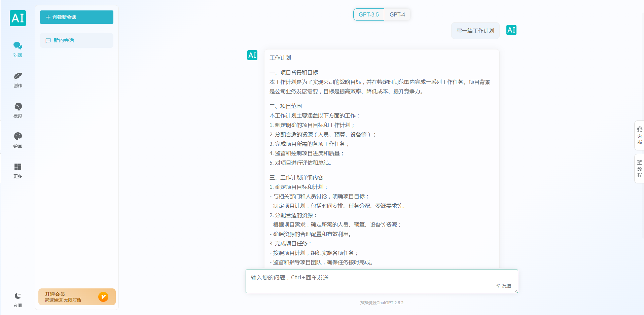Viewport: 644px width, 315px height.
Task: Click the plus icon in 创建新会话 button
Action: pos(48,17)
